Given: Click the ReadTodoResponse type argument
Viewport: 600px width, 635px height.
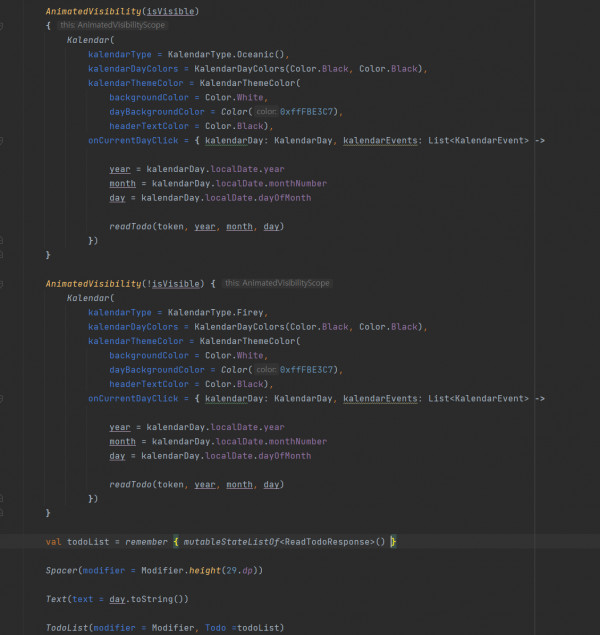Looking at the screenshot, I should click(327, 541).
